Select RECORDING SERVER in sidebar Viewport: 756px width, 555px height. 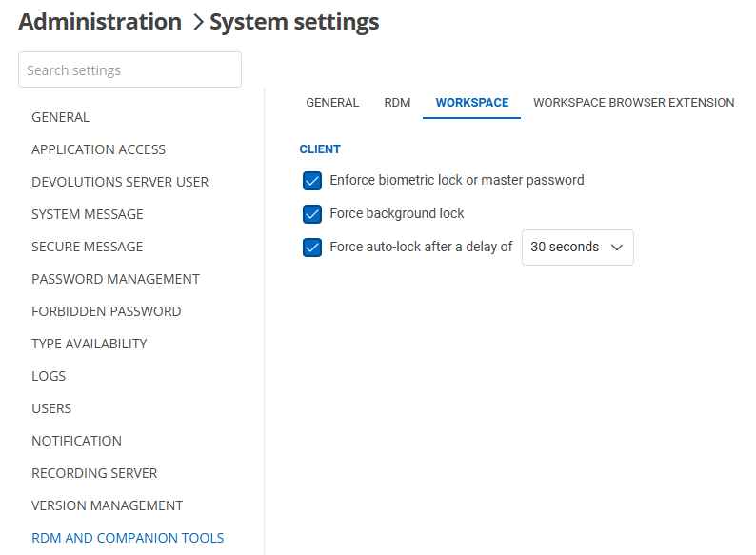(x=94, y=473)
